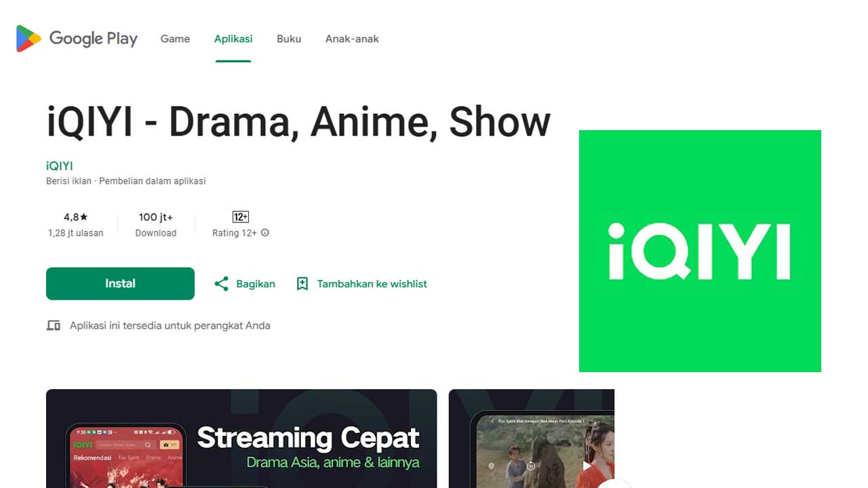868x488 pixels.
Task: Click the 12+ content rating badge
Action: [241, 217]
